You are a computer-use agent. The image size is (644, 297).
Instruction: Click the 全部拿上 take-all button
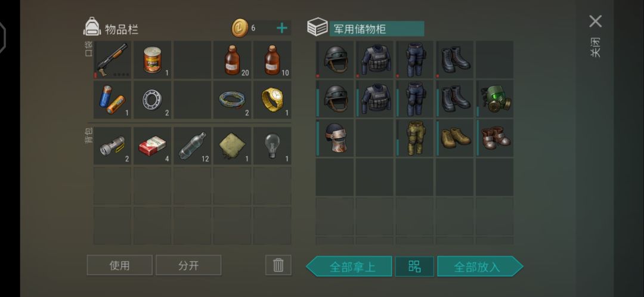click(349, 266)
